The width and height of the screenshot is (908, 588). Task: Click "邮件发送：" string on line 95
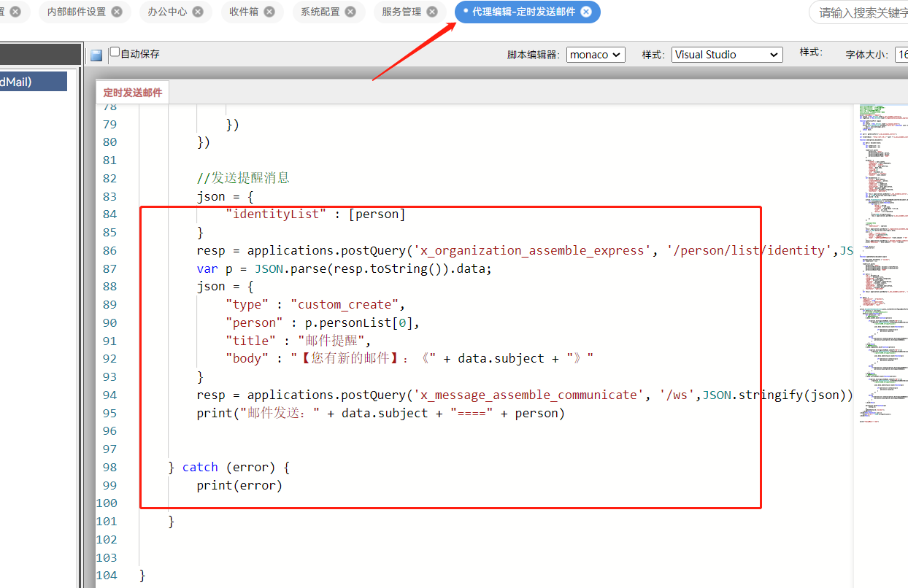click(280, 413)
